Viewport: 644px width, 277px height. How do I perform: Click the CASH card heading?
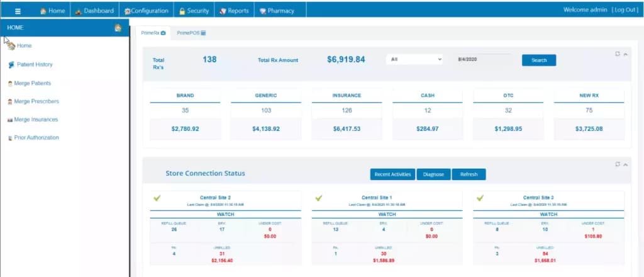point(428,95)
